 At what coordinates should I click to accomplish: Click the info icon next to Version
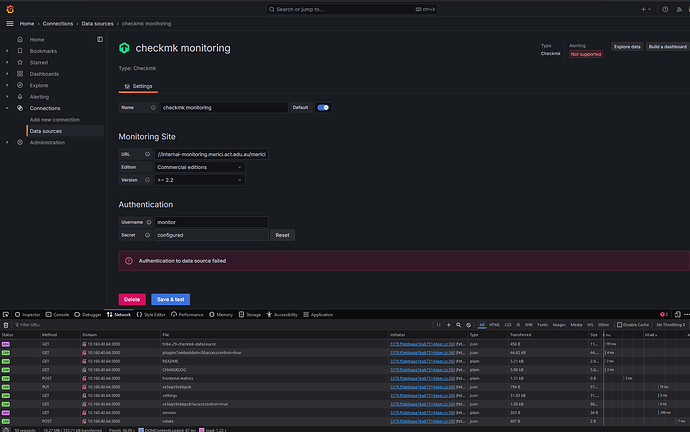coord(147,180)
